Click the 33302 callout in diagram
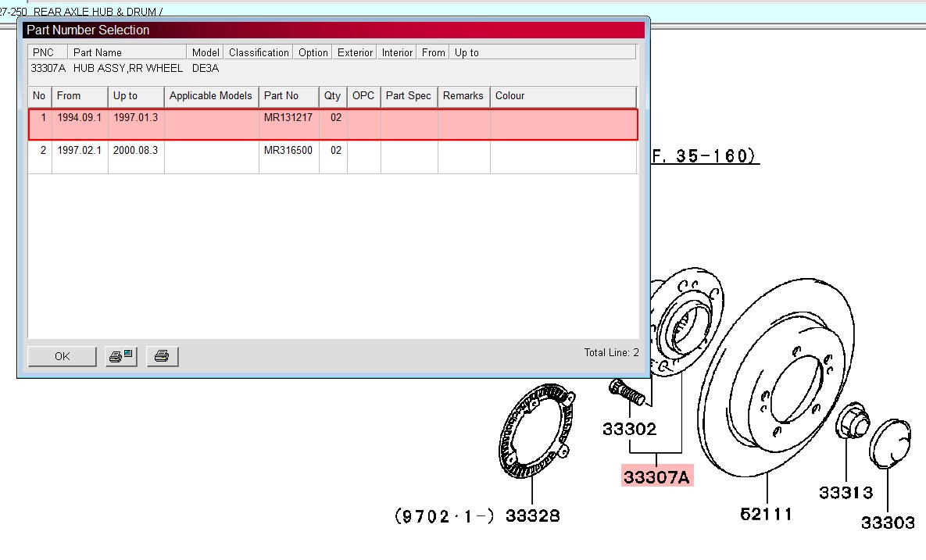 (x=630, y=429)
